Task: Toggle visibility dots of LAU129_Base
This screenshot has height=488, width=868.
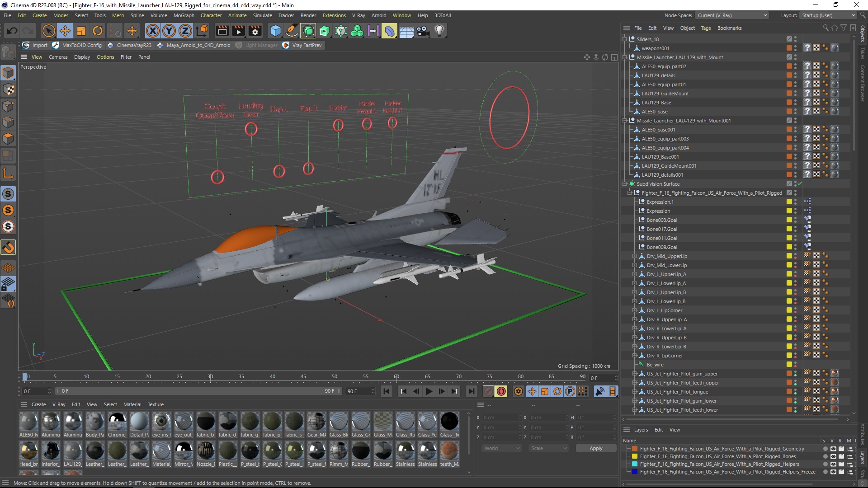Action: point(796,103)
